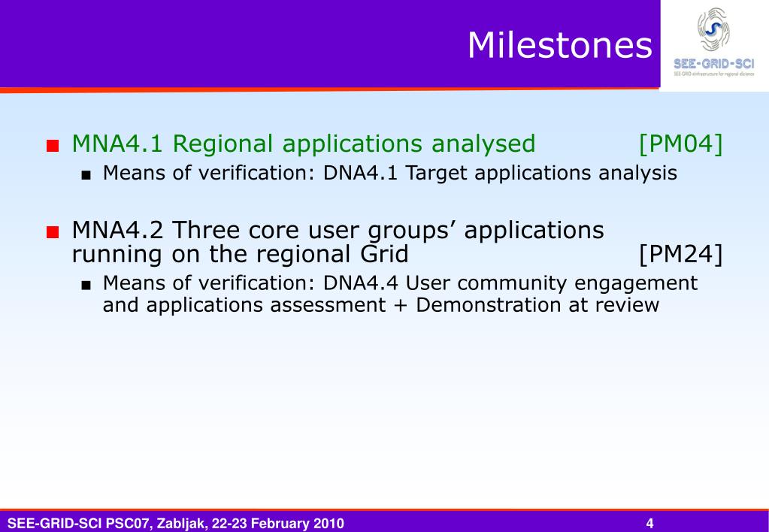Click "MNA4.2 Three core user groups' applications" line
769x532 pixels.
[338, 230]
